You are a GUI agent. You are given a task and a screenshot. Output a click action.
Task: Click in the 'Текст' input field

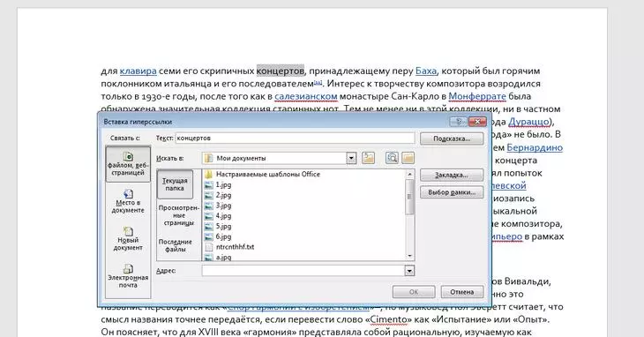coord(295,138)
